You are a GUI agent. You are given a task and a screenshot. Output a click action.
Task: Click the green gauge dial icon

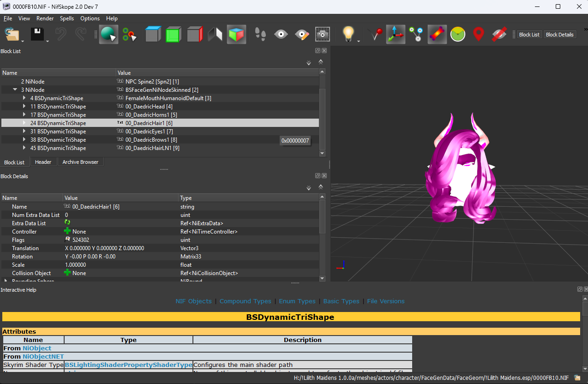pos(458,34)
